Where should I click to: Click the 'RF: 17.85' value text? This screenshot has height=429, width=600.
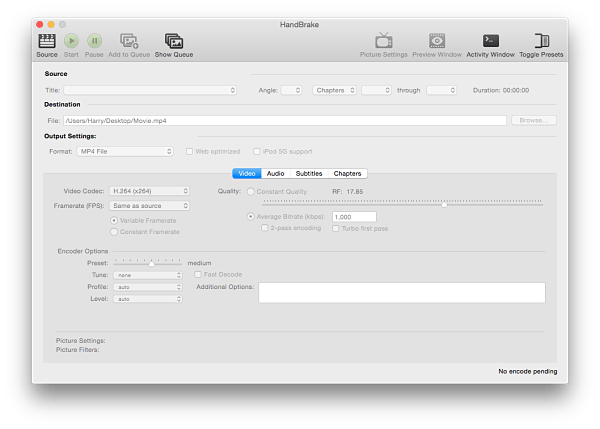tap(347, 192)
